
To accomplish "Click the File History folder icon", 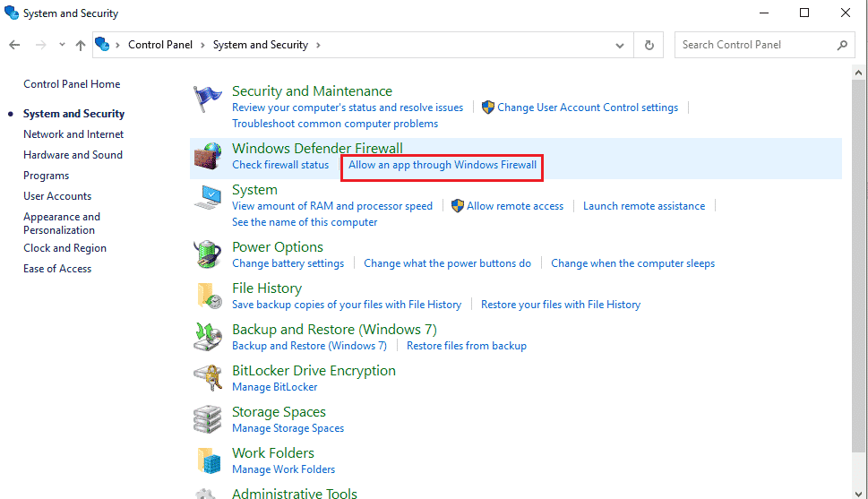I will click(210, 296).
